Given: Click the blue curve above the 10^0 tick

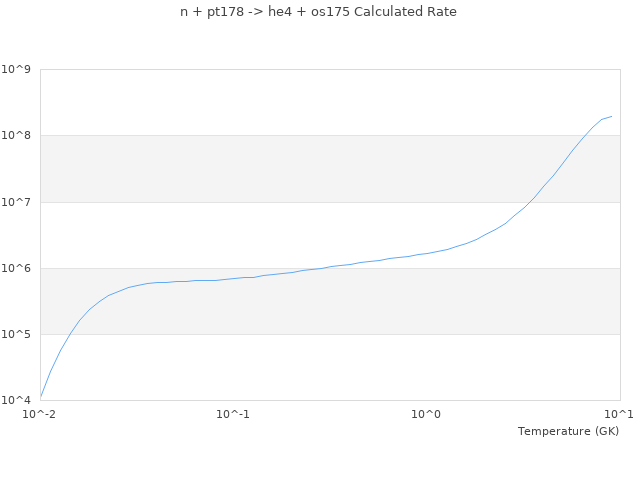Looking at the screenshot, I should (427, 253).
